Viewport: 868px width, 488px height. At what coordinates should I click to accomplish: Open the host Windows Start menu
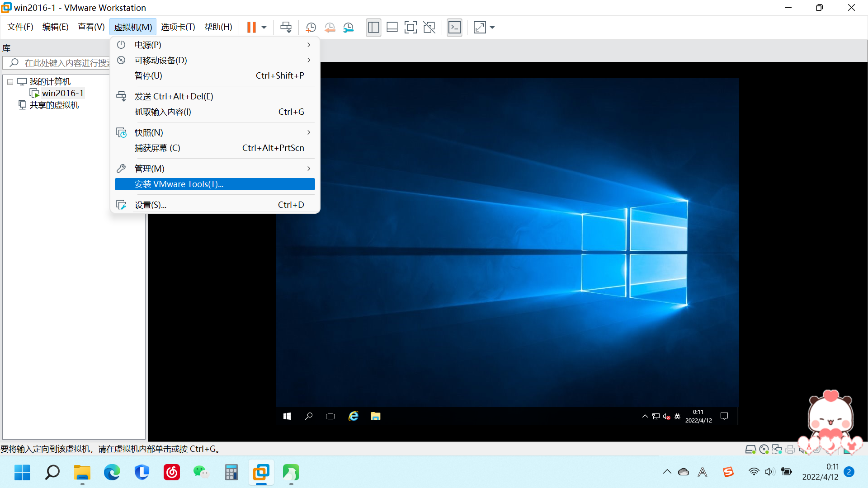(22, 473)
